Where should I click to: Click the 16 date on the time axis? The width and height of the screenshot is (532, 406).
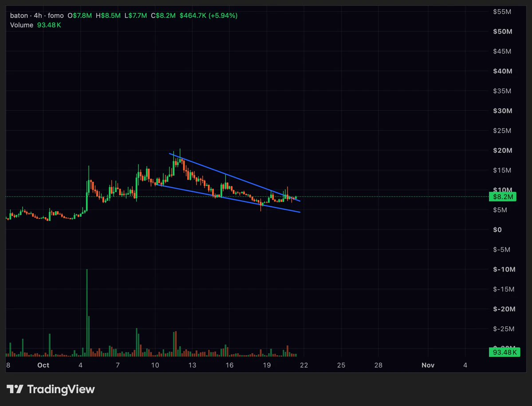(x=230, y=365)
